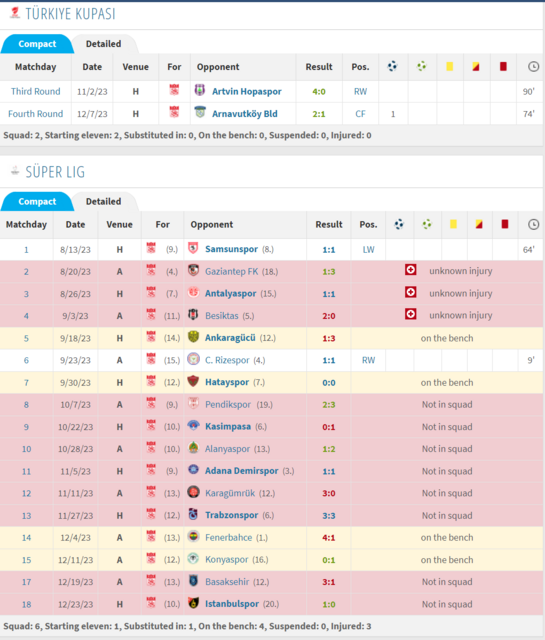Open Karagümrük team link
Screen dimensions: 545x640
coord(230,493)
